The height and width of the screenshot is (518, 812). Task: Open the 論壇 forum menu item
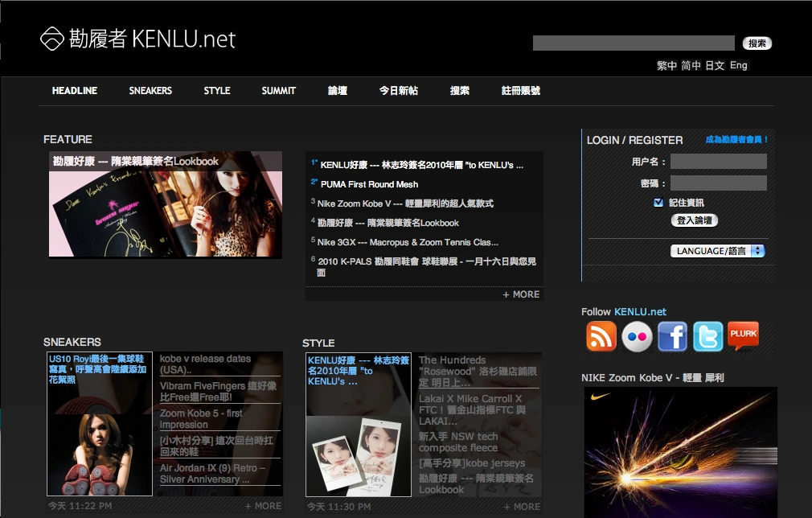[x=338, y=91]
